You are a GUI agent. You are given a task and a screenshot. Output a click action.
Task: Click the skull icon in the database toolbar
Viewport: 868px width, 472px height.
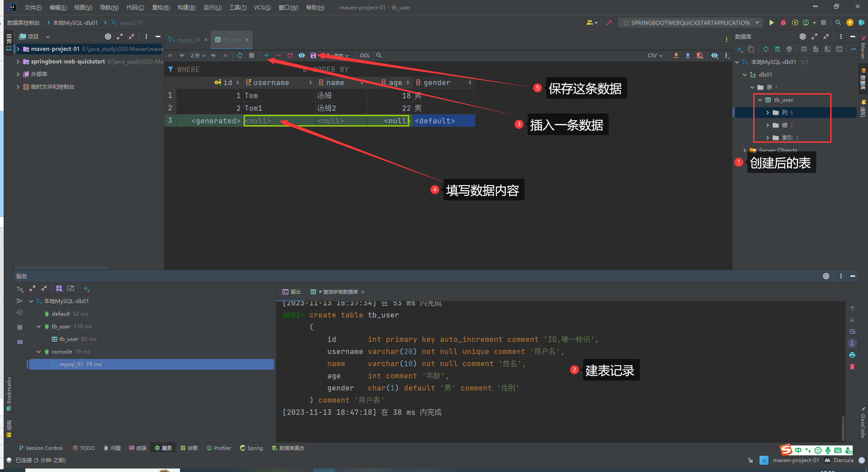789,49
